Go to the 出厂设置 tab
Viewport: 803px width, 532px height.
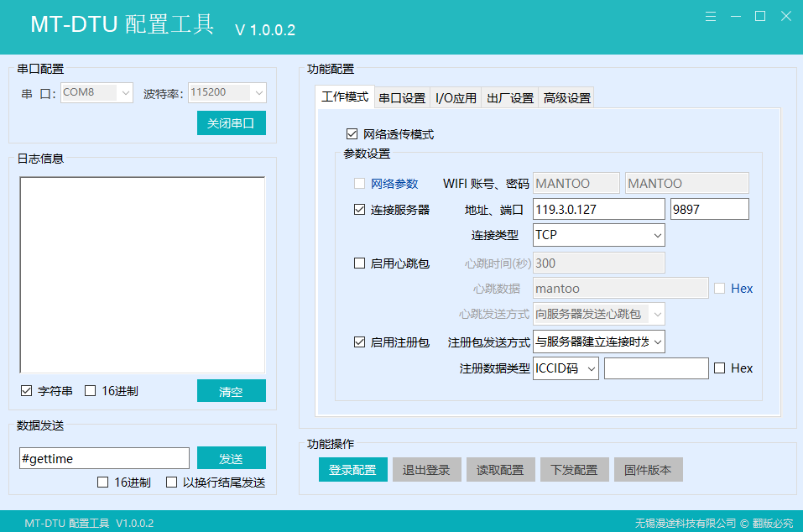[x=510, y=98]
